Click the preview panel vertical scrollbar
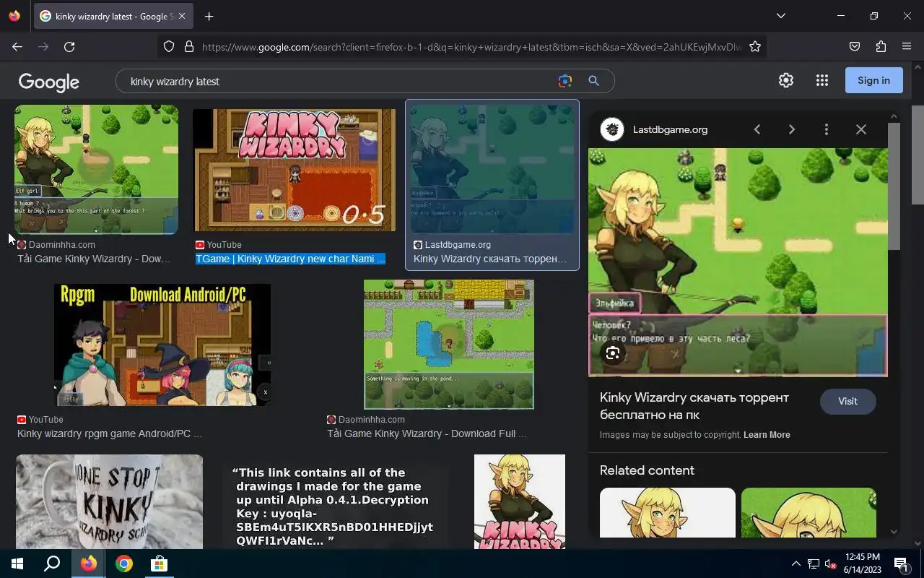Image resolution: width=924 pixels, height=578 pixels. [894, 186]
